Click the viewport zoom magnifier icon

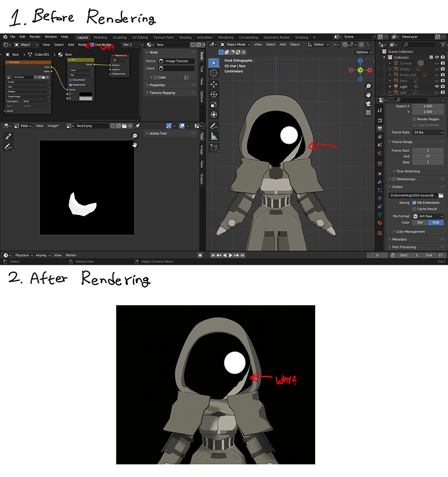pos(368,86)
